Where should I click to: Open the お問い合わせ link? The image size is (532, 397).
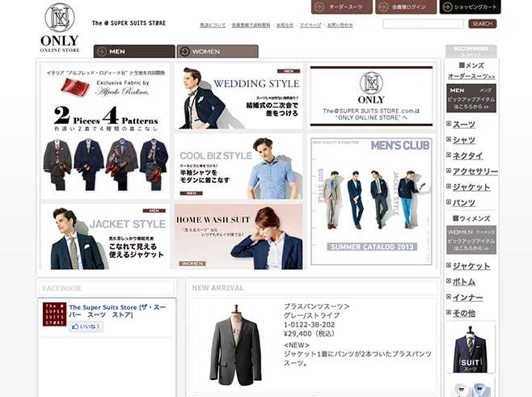(x=340, y=25)
